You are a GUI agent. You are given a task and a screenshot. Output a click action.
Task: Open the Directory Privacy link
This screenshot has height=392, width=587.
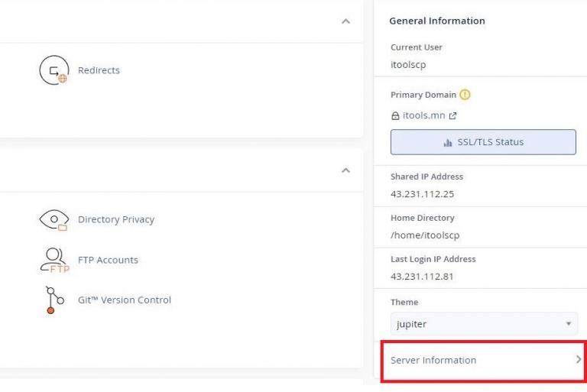116,219
